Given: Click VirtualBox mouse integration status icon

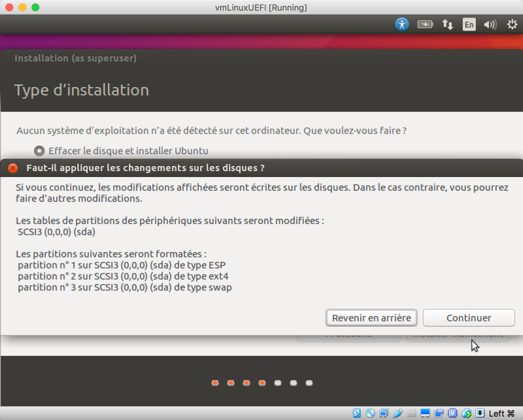Looking at the screenshot, I should (x=466, y=413).
